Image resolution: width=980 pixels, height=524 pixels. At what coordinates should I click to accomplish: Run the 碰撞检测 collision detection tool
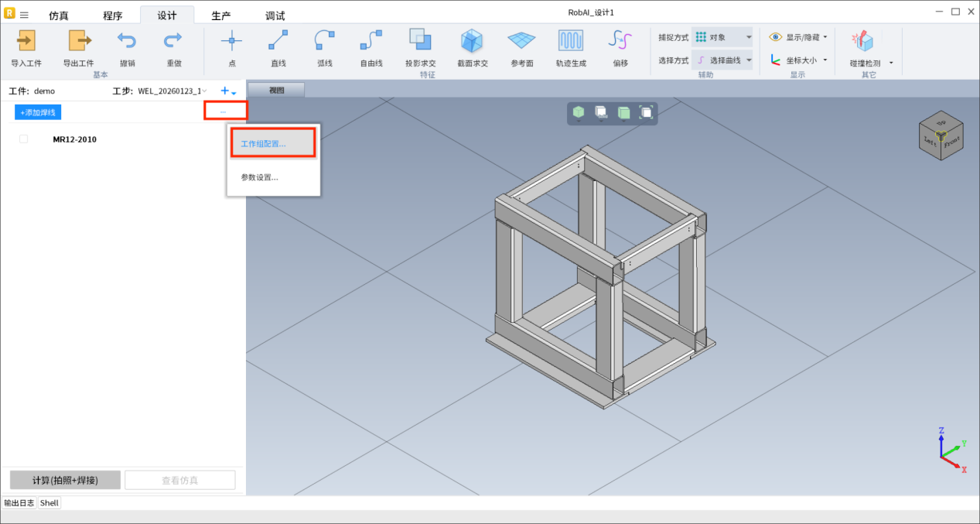[863, 42]
